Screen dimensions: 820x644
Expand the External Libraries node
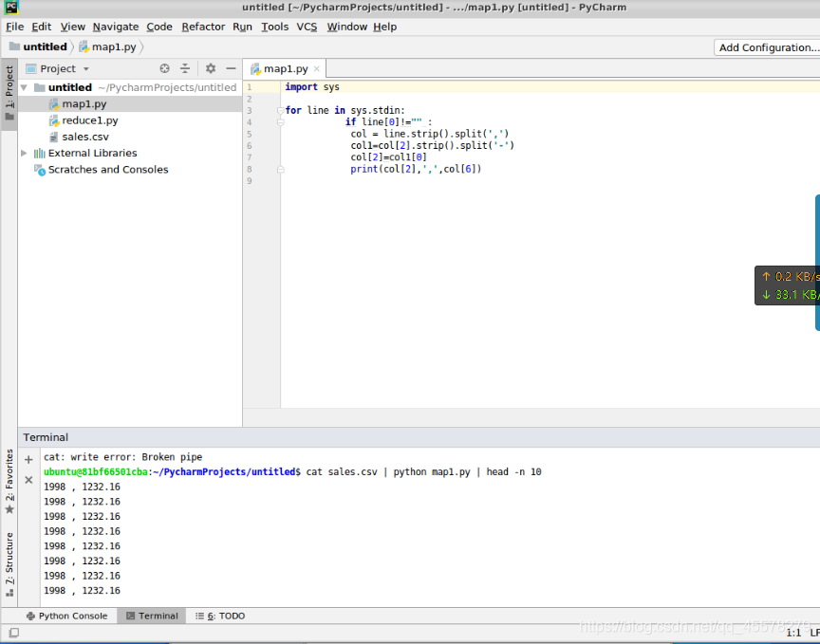24,153
